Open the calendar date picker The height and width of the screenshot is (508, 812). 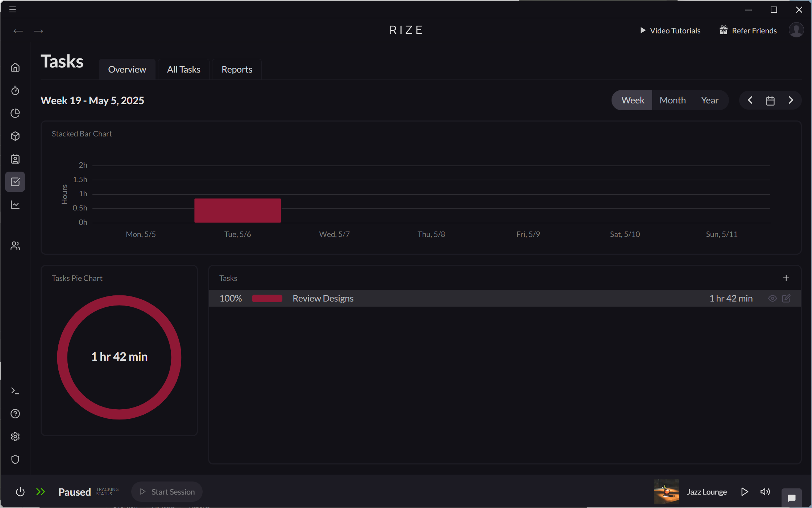770,100
